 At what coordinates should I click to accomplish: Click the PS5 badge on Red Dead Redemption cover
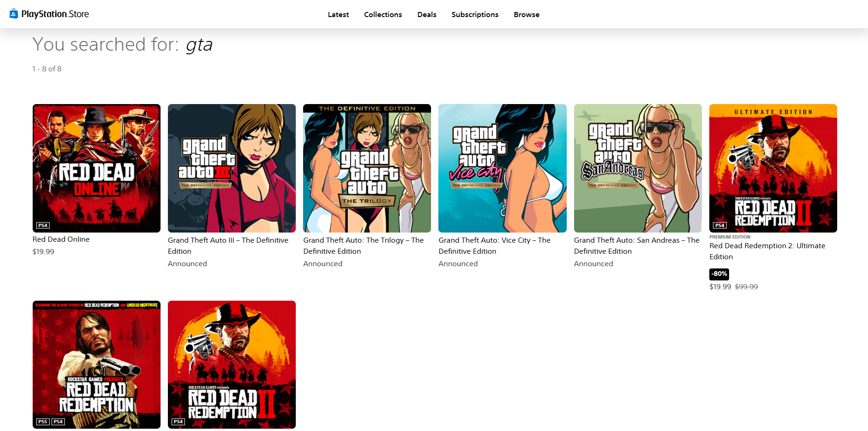point(43,422)
